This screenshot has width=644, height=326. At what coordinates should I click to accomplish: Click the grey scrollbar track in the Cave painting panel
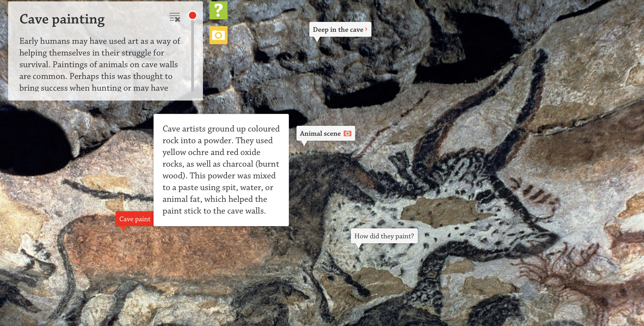[193, 55]
